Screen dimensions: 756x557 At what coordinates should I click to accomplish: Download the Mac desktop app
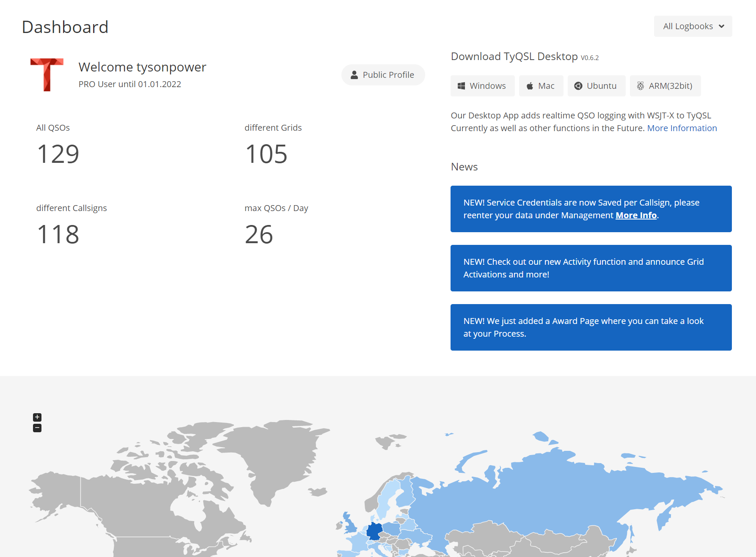pyautogui.click(x=541, y=86)
